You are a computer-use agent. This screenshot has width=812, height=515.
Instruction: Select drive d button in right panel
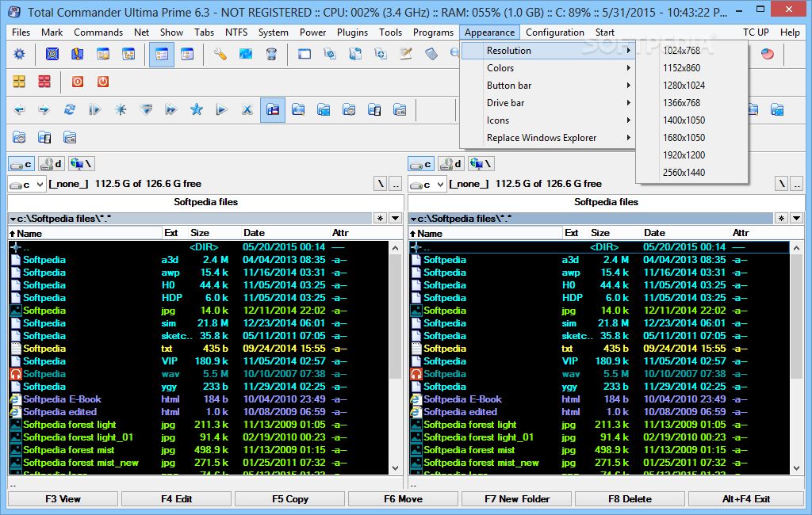(451, 164)
